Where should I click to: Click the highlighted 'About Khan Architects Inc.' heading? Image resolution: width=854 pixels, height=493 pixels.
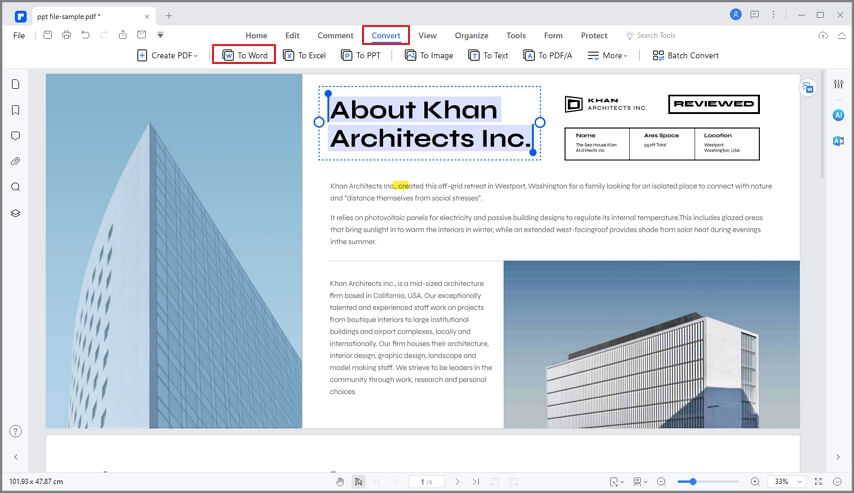click(430, 124)
